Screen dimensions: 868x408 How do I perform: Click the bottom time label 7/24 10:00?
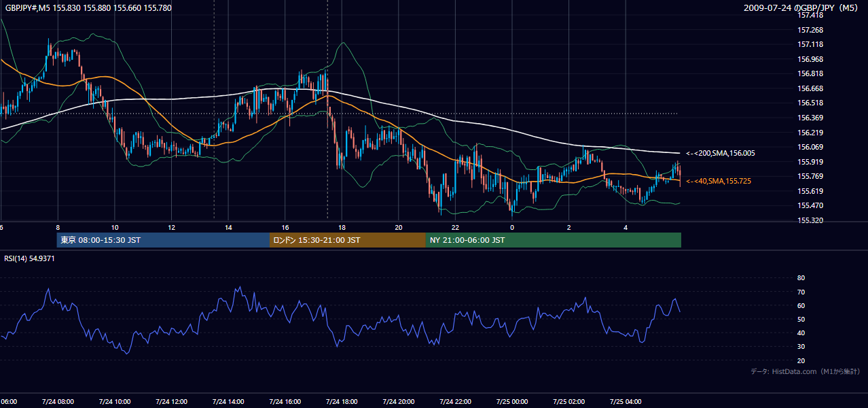[x=115, y=402]
